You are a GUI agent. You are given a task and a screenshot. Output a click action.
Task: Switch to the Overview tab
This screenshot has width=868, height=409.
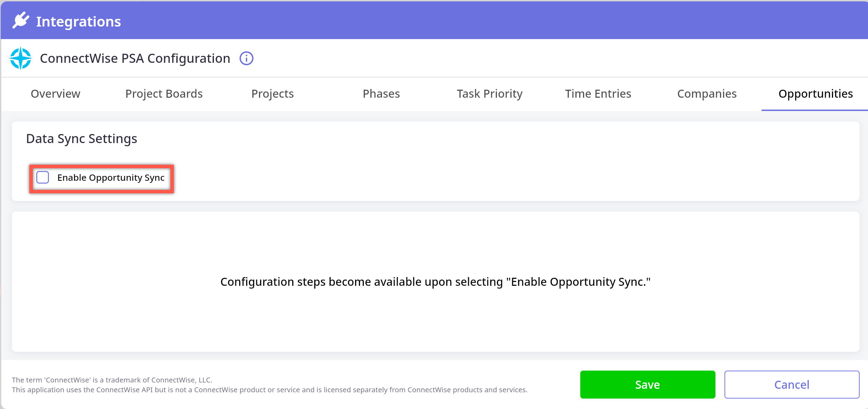tap(56, 94)
